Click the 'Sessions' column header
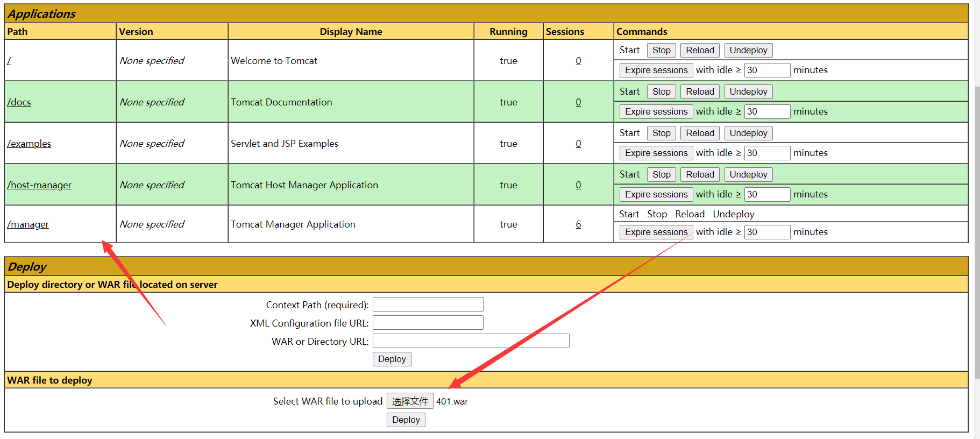 point(565,32)
